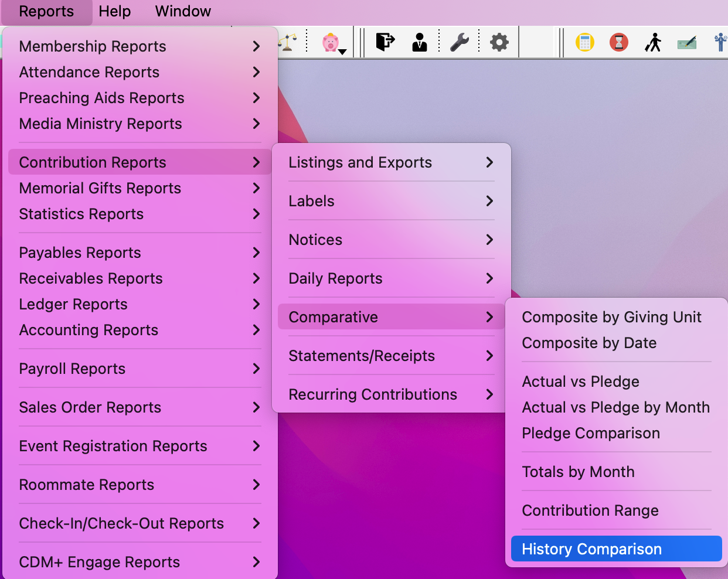Screen dimensions: 728x579
Task: Open the wrench tools icon
Action: (x=459, y=42)
